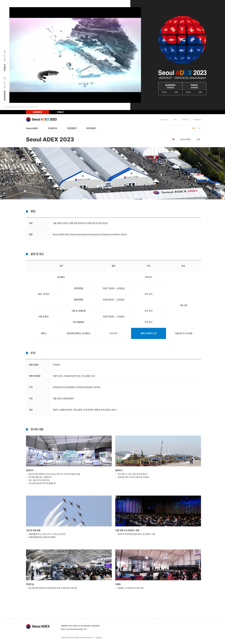225x644 pixels.
Task: Select ENG under PUBLIC on the splash panel
Action: [x=200, y=92]
